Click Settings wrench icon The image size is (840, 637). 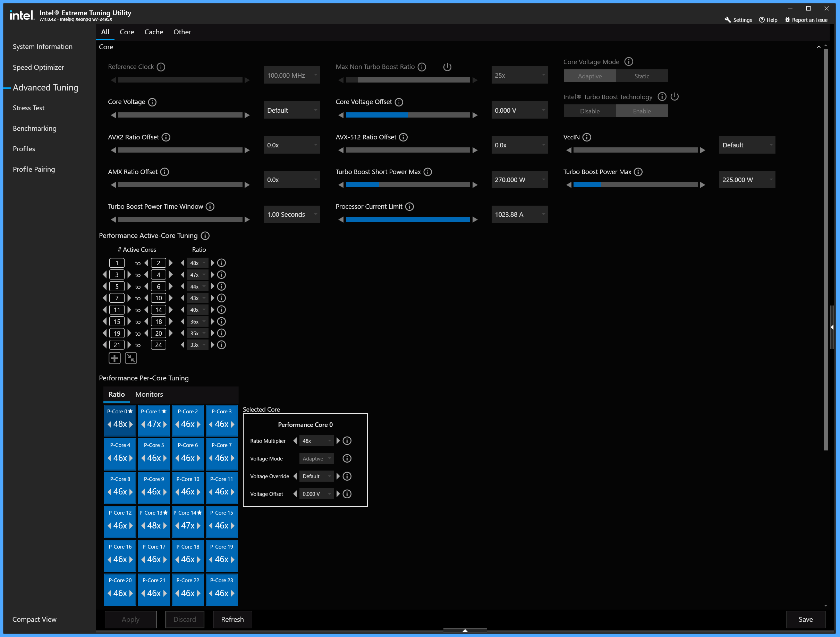tap(728, 20)
